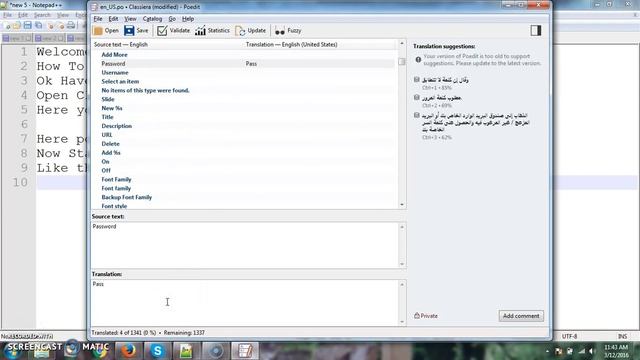The width and height of the screenshot is (640, 360).
Task: Click the string list scrollbar thumb
Action: [x=402, y=61]
